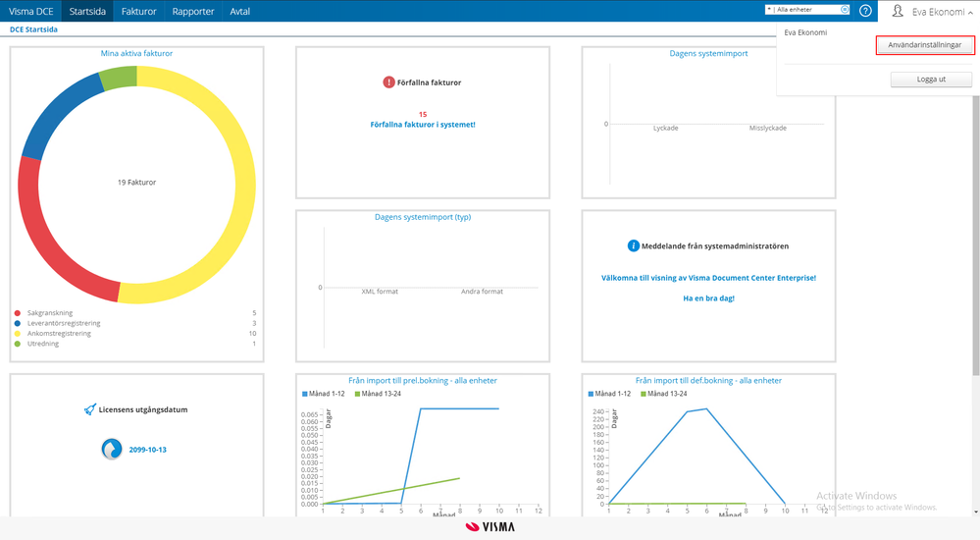Viewport: 980px width, 540px height.
Task: Click the round icon inside Alla enheter field
Action: tap(845, 10)
